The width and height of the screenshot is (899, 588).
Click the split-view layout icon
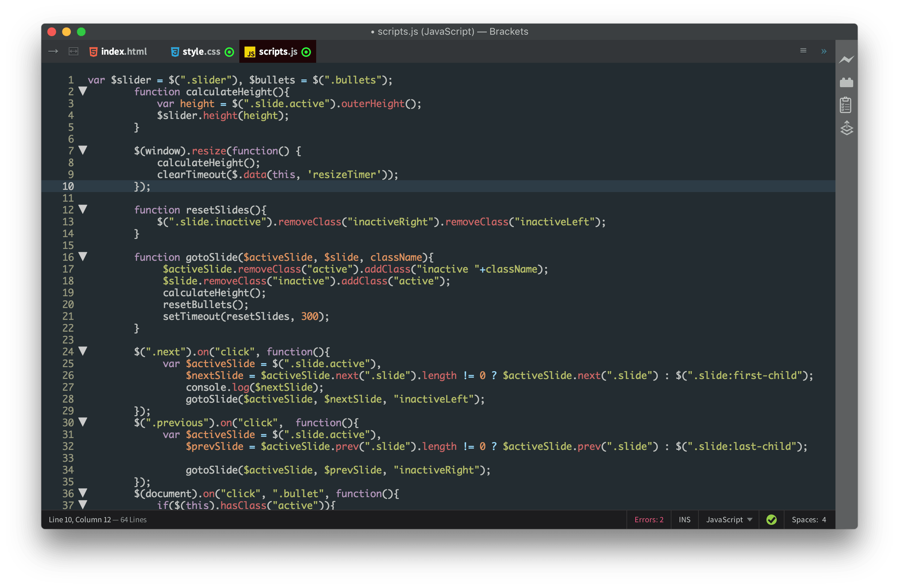click(73, 51)
